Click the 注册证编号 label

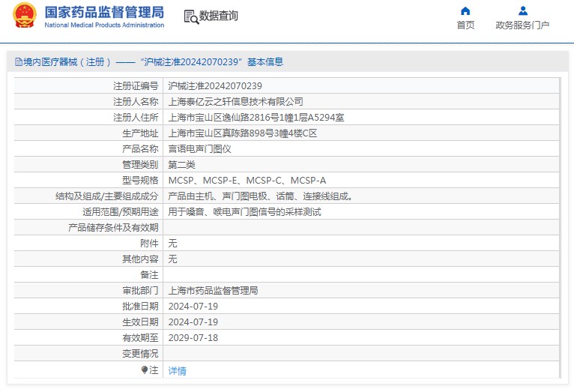coord(136,85)
